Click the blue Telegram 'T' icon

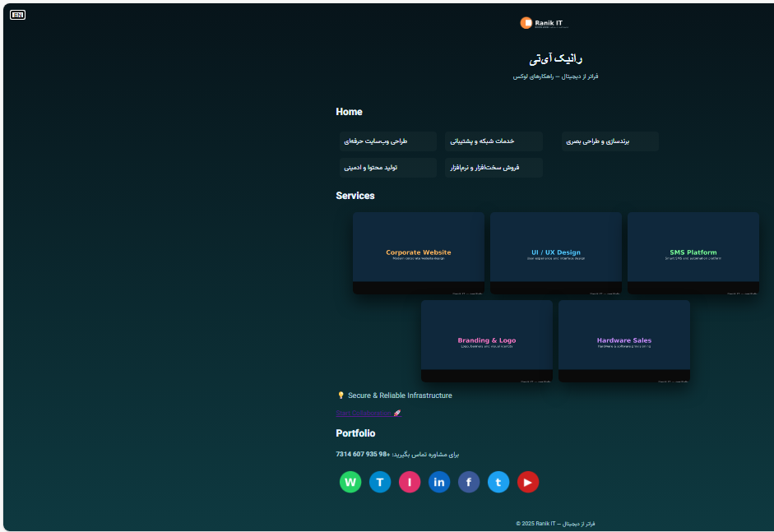[380, 482]
